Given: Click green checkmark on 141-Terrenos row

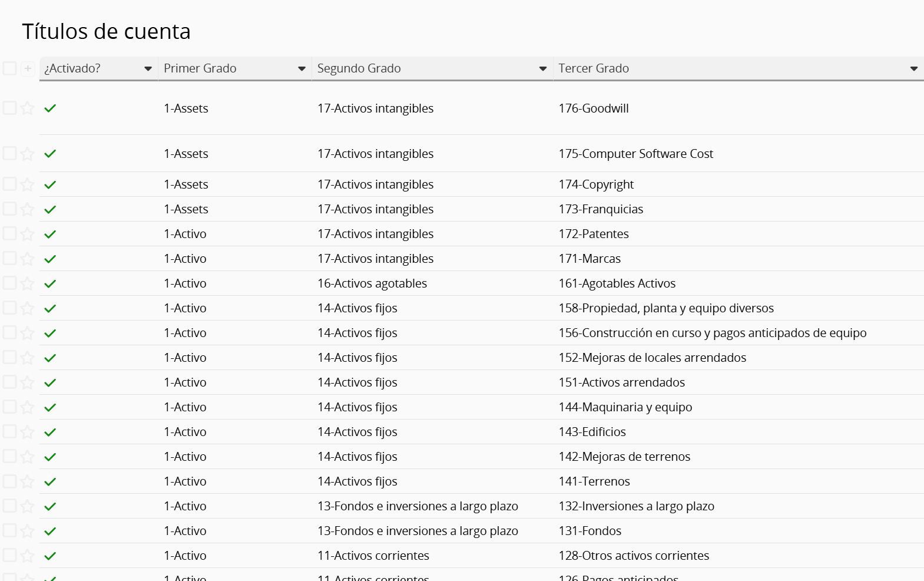Looking at the screenshot, I should (51, 481).
